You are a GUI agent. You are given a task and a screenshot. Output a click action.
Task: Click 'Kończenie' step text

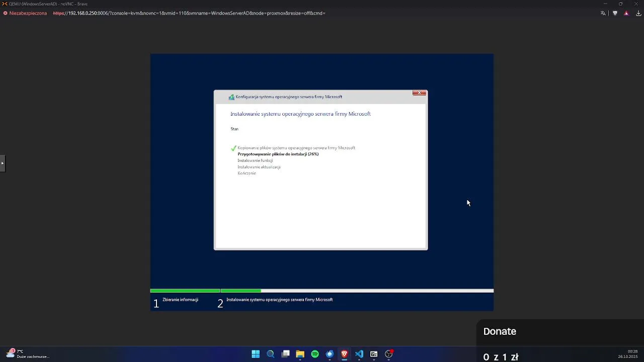[x=247, y=173]
